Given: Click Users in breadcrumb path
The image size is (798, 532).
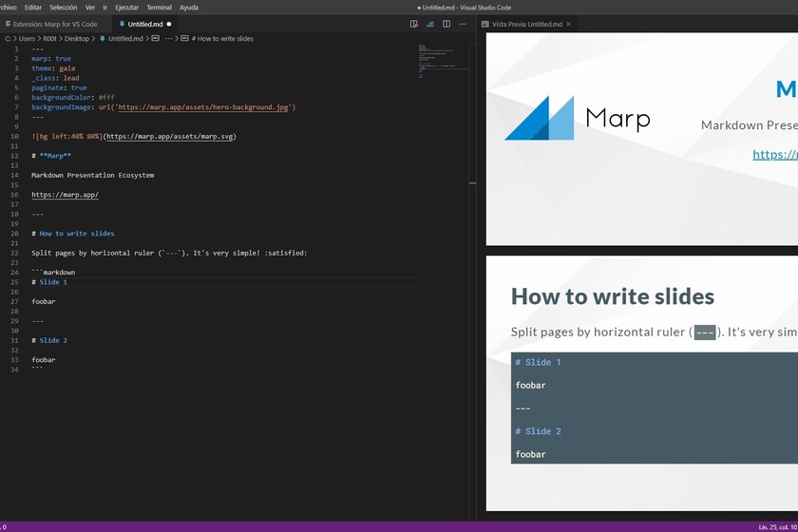Looking at the screenshot, I should (27, 39).
